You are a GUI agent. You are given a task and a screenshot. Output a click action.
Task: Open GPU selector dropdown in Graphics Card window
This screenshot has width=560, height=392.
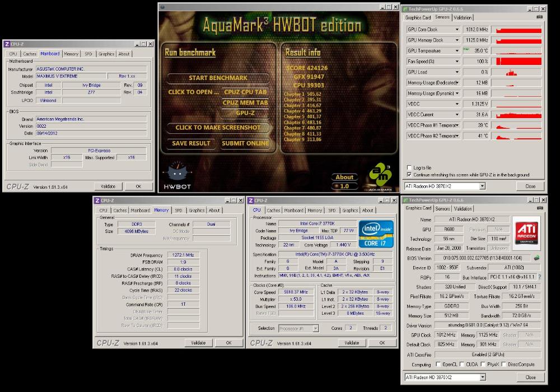point(483,377)
